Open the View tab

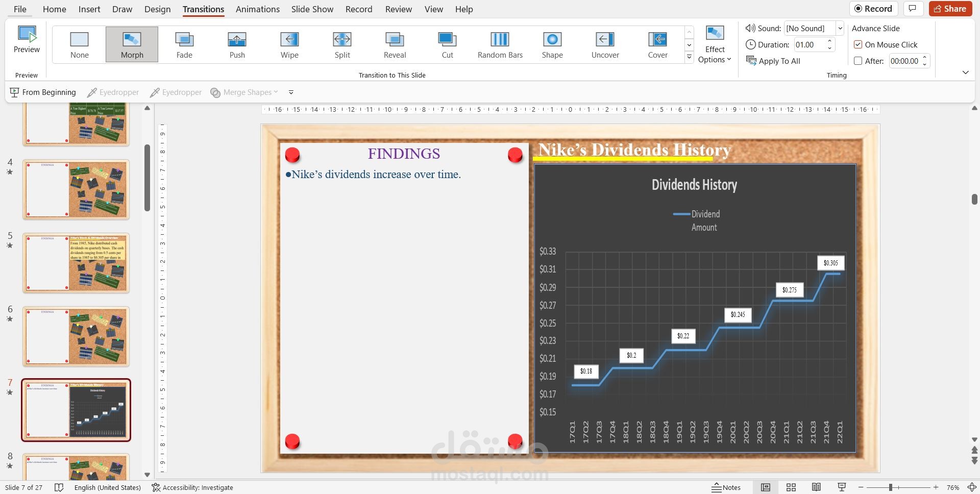[x=434, y=9]
